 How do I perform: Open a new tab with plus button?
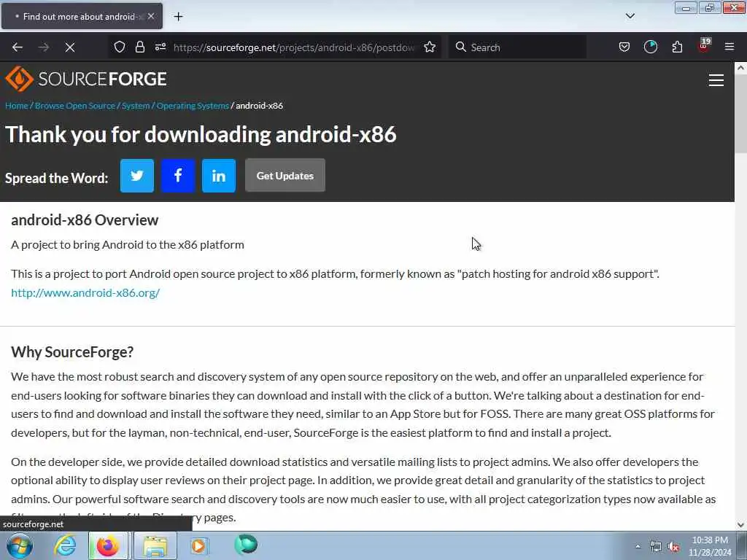(178, 17)
